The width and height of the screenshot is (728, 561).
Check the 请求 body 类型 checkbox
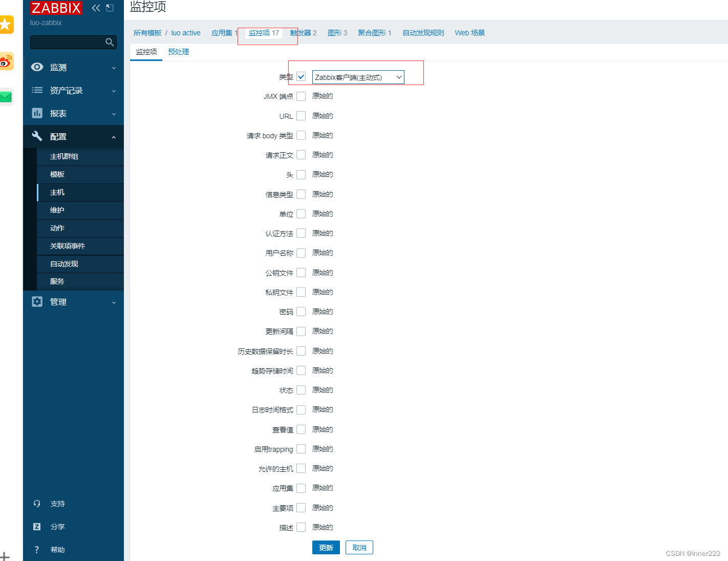click(301, 135)
